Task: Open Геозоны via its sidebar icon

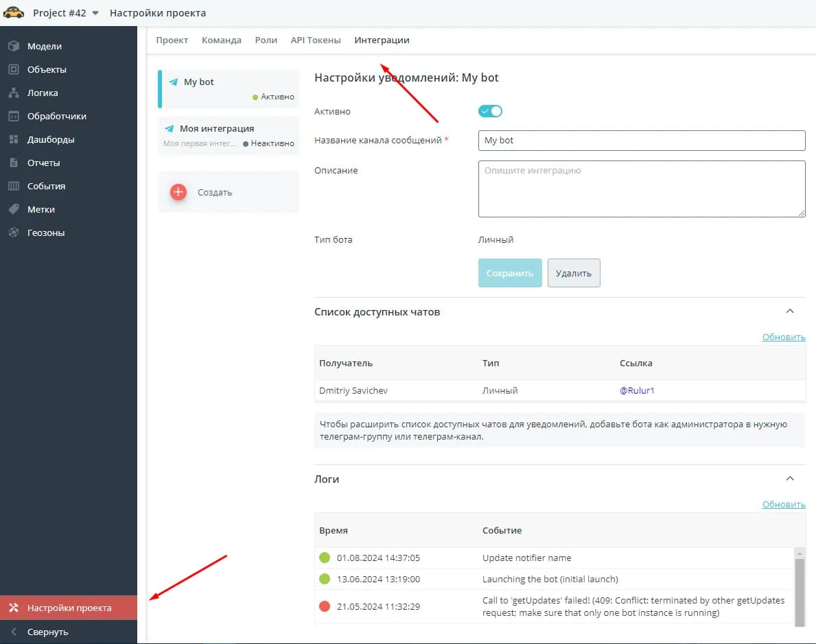Action: tap(13, 233)
